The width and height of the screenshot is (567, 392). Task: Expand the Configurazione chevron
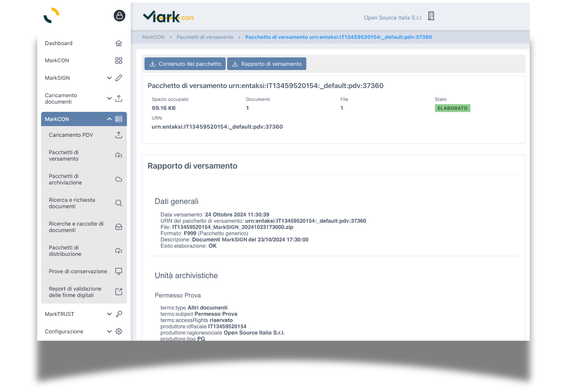coord(109,331)
